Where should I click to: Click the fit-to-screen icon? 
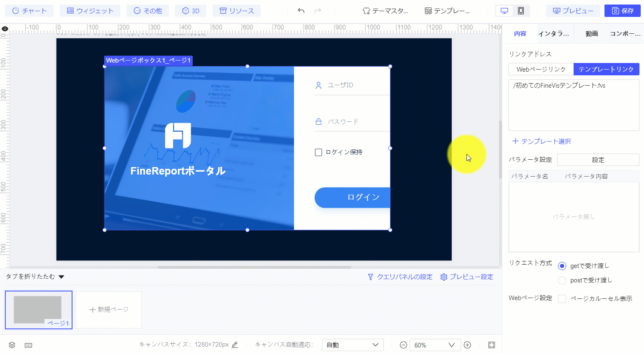492,345
